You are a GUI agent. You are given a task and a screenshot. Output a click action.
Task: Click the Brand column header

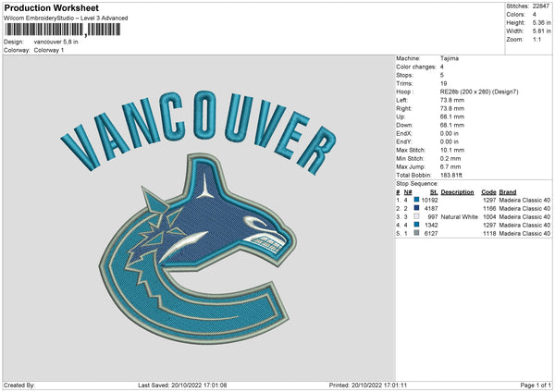tap(510, 192)
